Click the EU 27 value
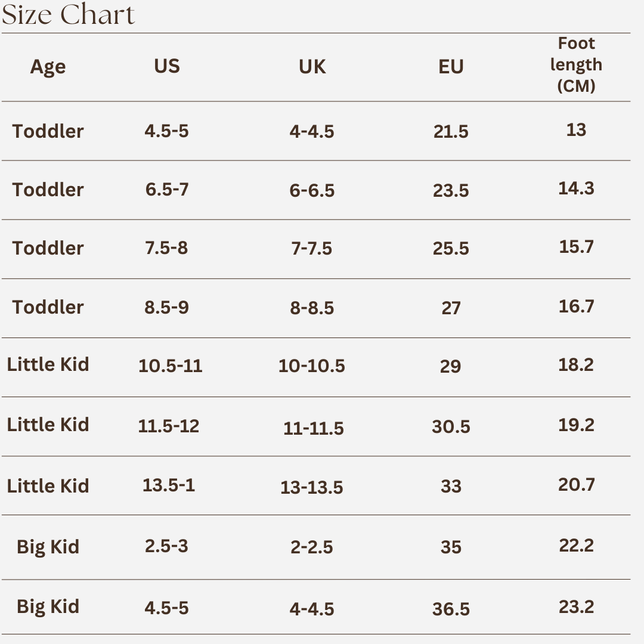The image size is (644, 644). point(451,308)
